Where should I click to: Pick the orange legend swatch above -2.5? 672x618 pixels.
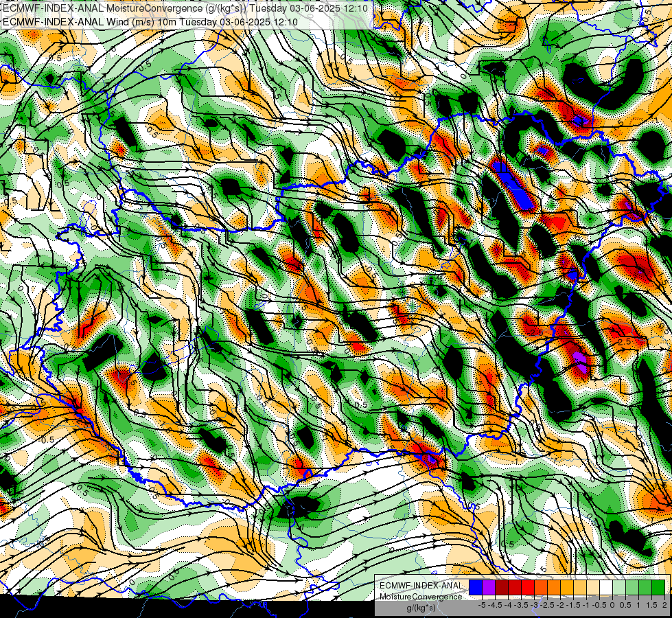pyautogui.click(x=554, y=587)
